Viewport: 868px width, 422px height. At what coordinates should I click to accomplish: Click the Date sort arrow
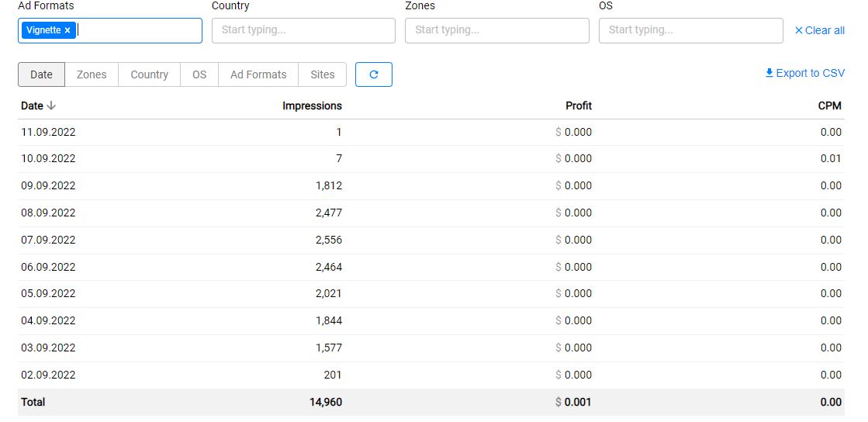pyautogui.click(x=52, y=105)
